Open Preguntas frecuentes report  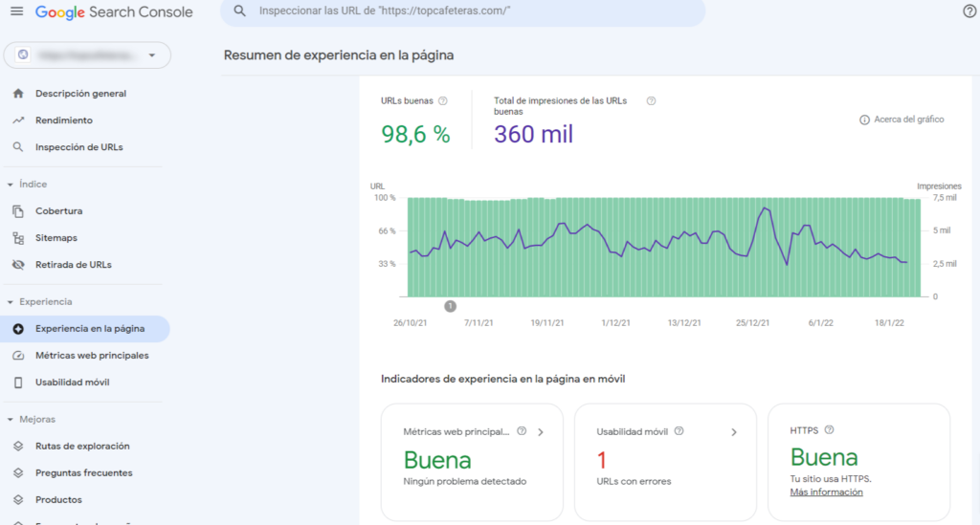point(84,473)
